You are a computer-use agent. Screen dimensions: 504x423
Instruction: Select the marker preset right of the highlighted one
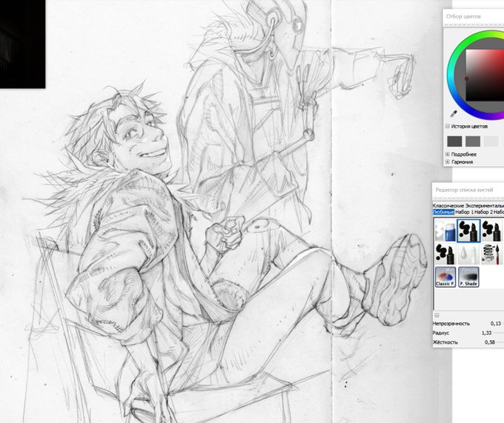pyautogui.click(x=492, y=230)
